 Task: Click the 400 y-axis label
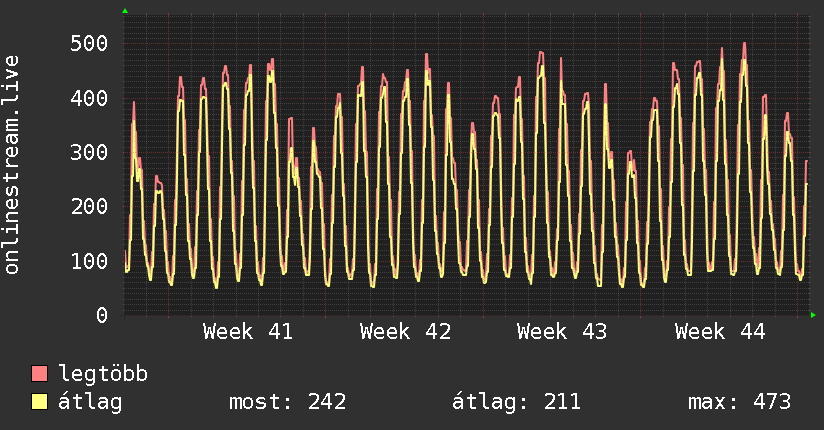point(89,98)
